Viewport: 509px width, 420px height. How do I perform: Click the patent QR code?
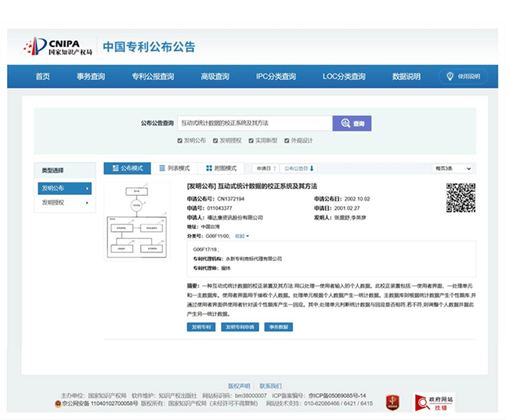pos(460,197)
